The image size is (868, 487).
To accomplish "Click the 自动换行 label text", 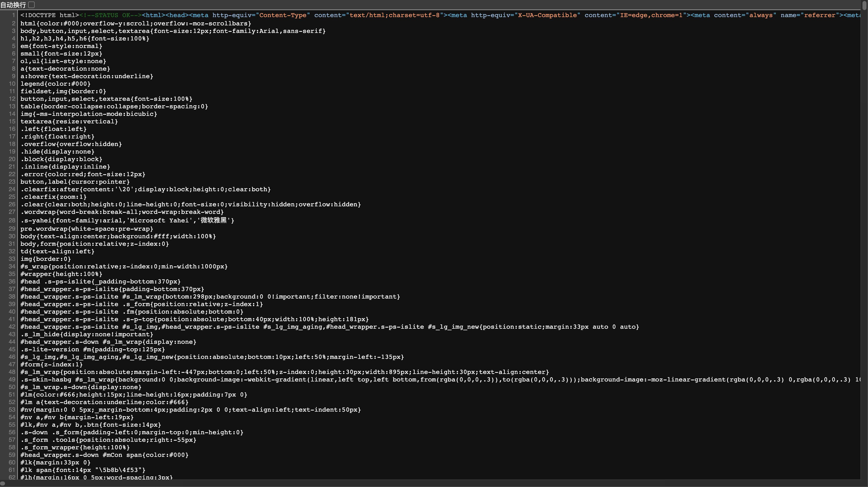I will [x=13, y=5].
